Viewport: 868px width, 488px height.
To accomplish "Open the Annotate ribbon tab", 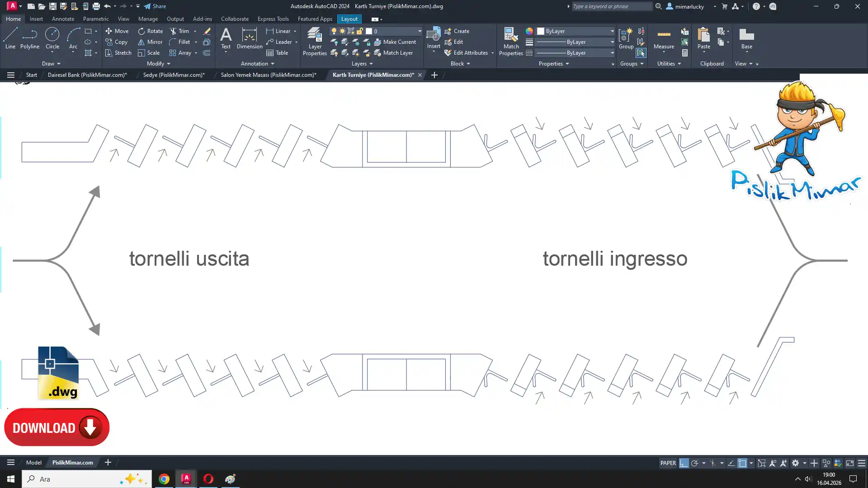I will [x=63, y=19].
